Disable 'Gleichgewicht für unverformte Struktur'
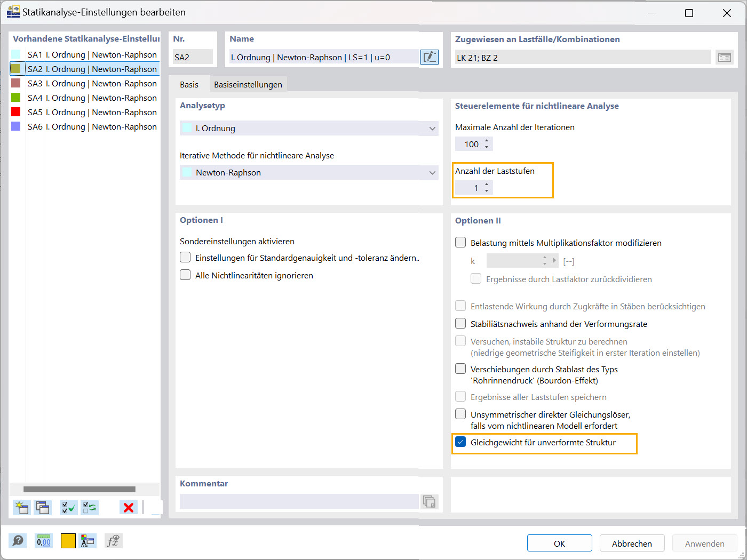 pyautogui.click(x=460, y=442)
